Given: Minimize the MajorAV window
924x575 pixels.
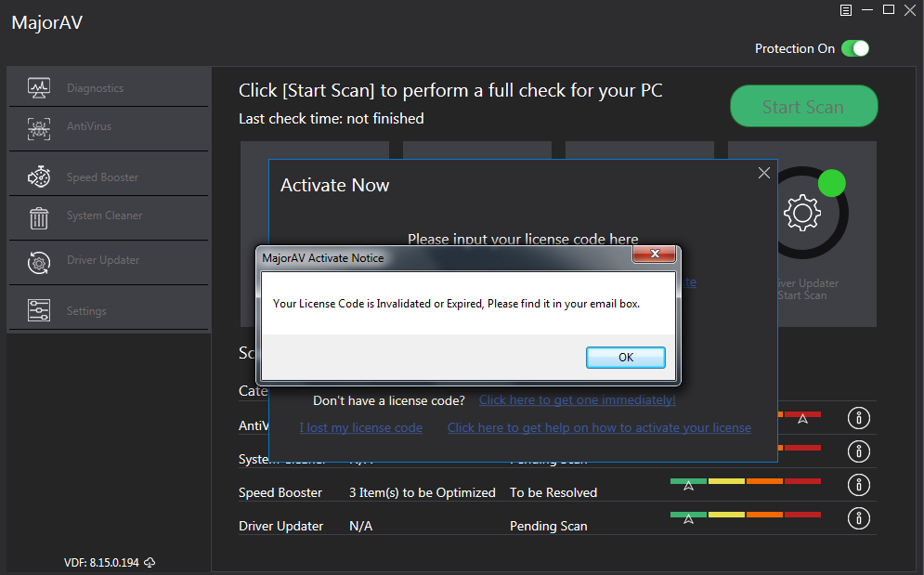Looking at the screenshot, I should pos(866,10).
